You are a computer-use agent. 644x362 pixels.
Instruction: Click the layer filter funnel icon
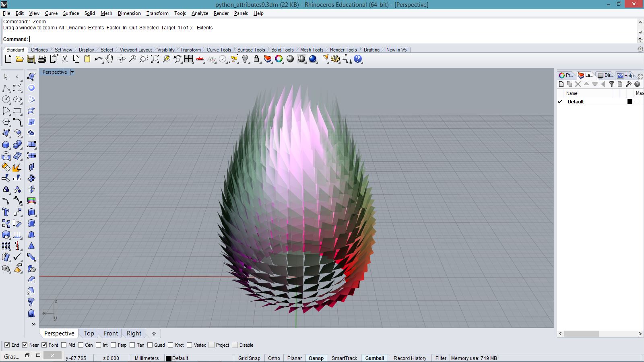click(x=611, y=84)
